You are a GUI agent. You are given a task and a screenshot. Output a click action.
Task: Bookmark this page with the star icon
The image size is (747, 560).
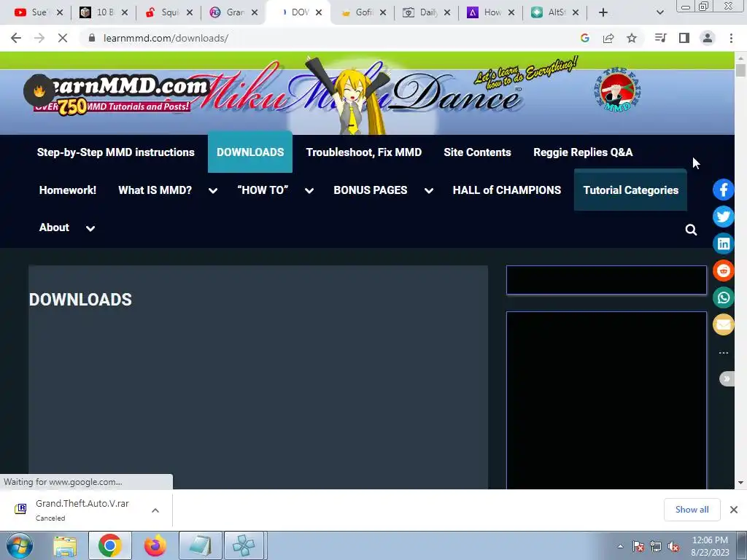(x=632, y=38)
